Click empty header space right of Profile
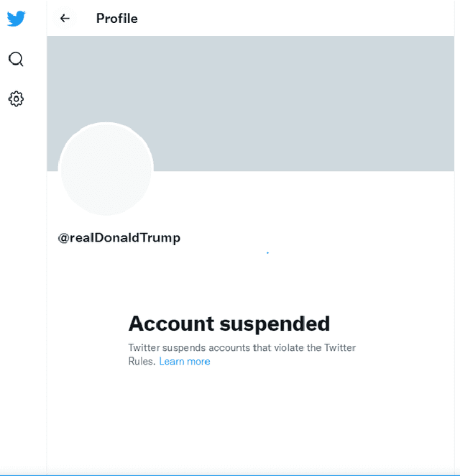The width and height of the screenshot is (460, 476). click(302, 19)
